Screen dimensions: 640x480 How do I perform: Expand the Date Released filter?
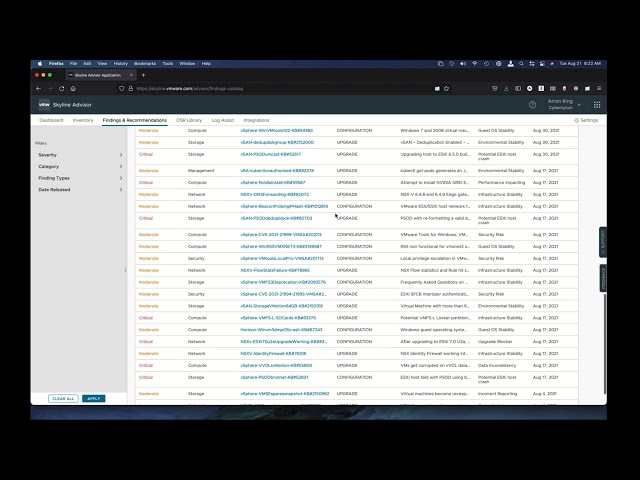(80, 190)
